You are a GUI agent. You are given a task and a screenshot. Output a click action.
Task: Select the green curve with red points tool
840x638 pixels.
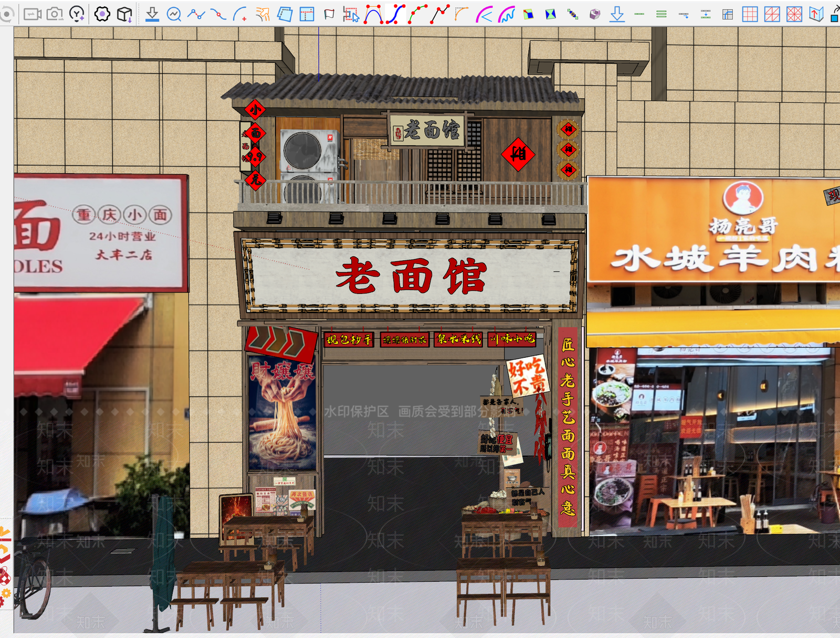tap(418, 14)
